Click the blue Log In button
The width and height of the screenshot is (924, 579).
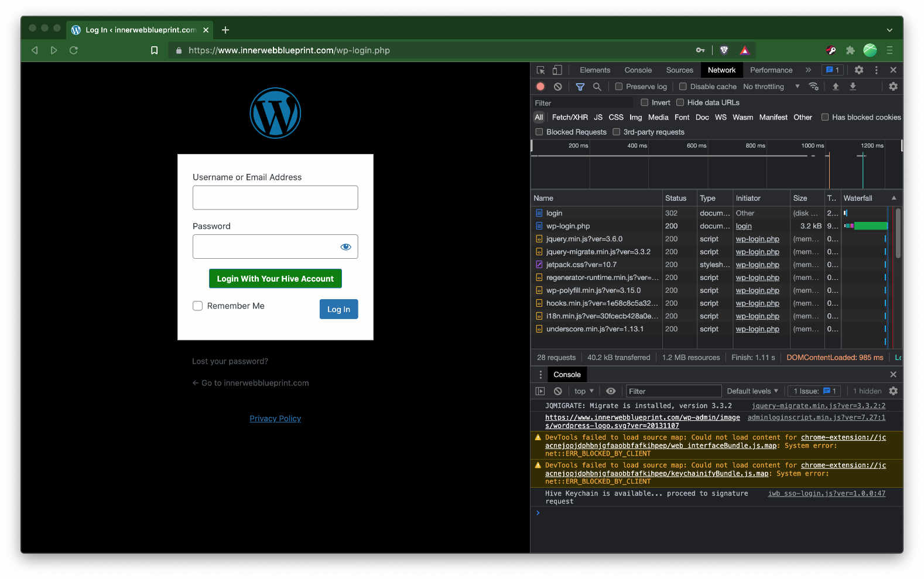pos(338,309)
